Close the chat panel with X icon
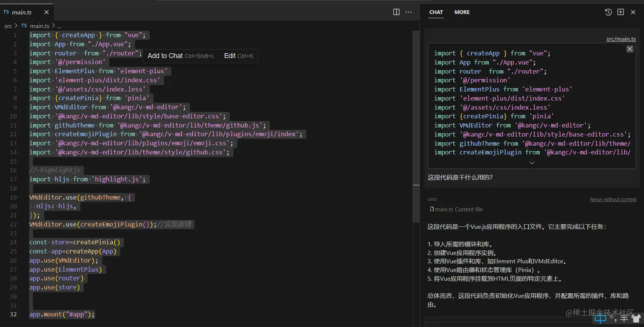This screenshot has width=644, height=327. (633, 12)
